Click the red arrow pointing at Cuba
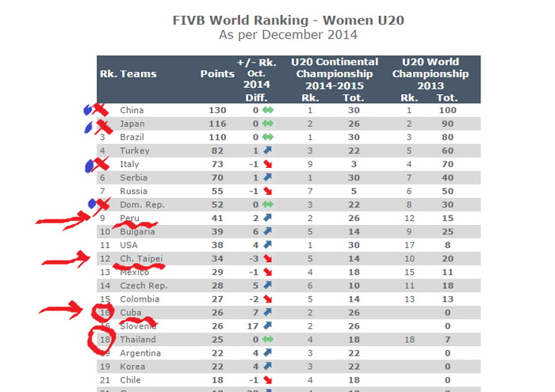The height and width of the screenshot is (392, 555). pyautogui.click(x=61, y=310)
